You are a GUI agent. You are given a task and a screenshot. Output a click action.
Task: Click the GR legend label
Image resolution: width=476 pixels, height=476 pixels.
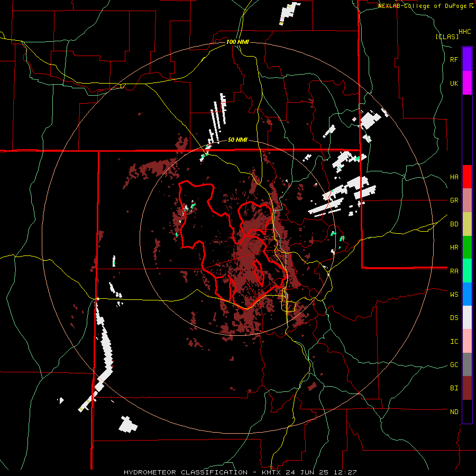454,200
